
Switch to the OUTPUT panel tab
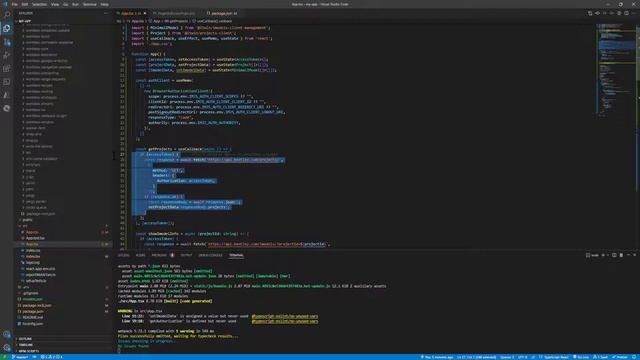186,255
